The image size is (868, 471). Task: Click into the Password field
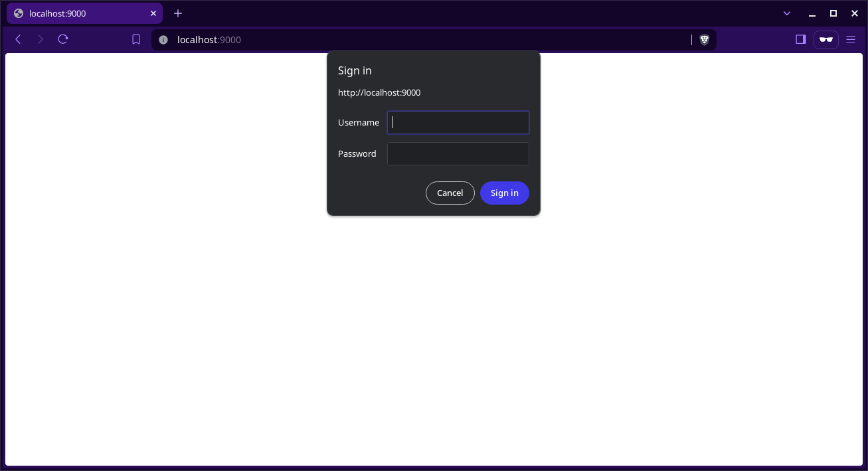pos(458,153)
